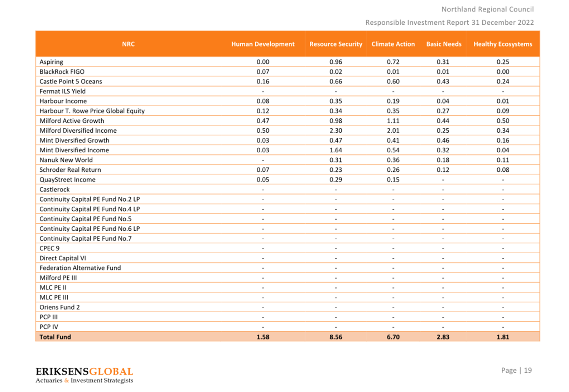Click the Harbour Income fund name
569x392 pixels.
click(x=63, y=101)
